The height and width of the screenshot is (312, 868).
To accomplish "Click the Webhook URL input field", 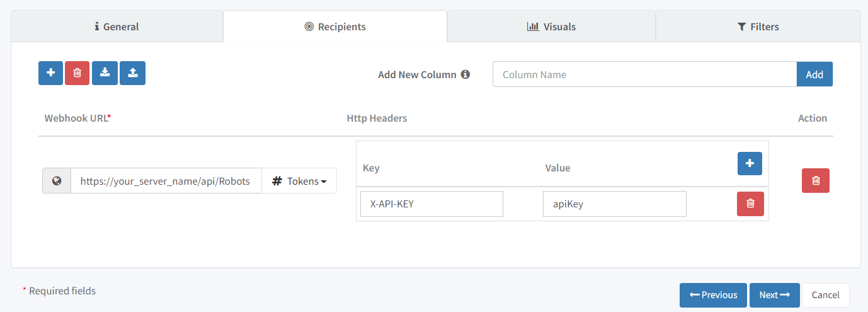I will pyautogui.click(x=166, y=181).
